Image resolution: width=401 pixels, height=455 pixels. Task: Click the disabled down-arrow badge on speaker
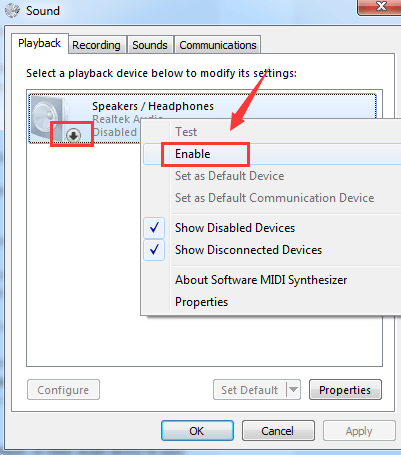coord(73,135)
